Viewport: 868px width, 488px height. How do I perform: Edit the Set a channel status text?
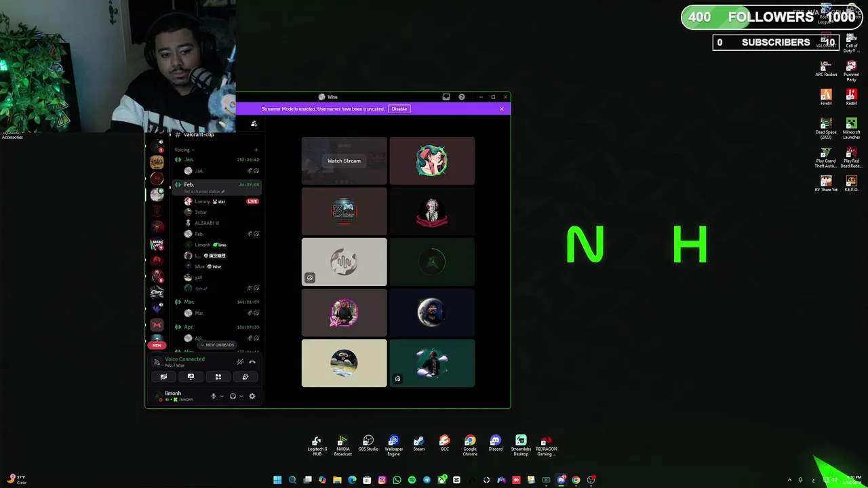click(204, 192)
